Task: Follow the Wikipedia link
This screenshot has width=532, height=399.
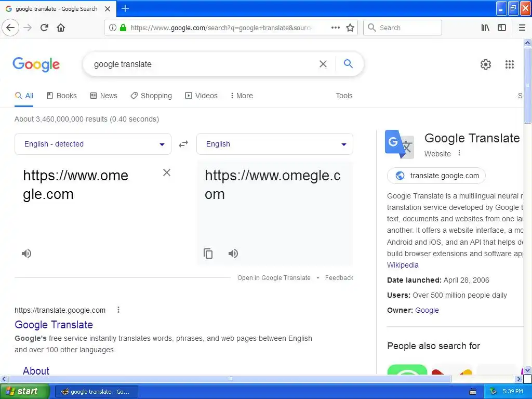Action: click(x=403, y=265)
